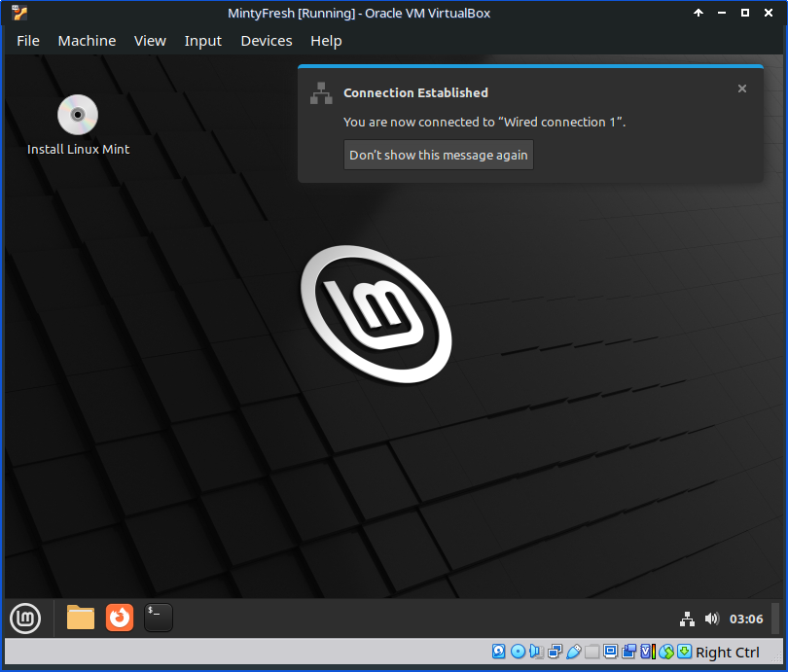This screenshot has height=672, width=788.
Task: Launch Firefox from the panel
Action: pos(120,618)
